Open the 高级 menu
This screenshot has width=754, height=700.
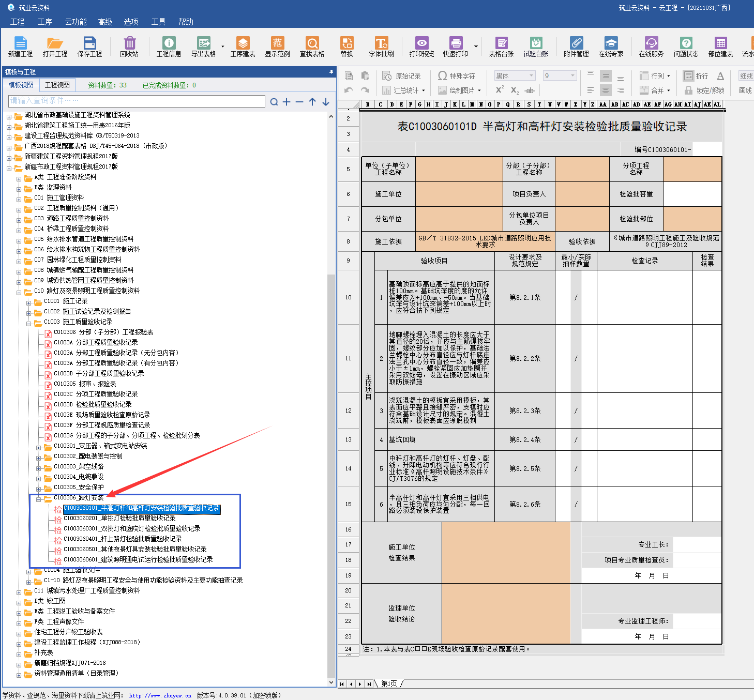point(105,22)
